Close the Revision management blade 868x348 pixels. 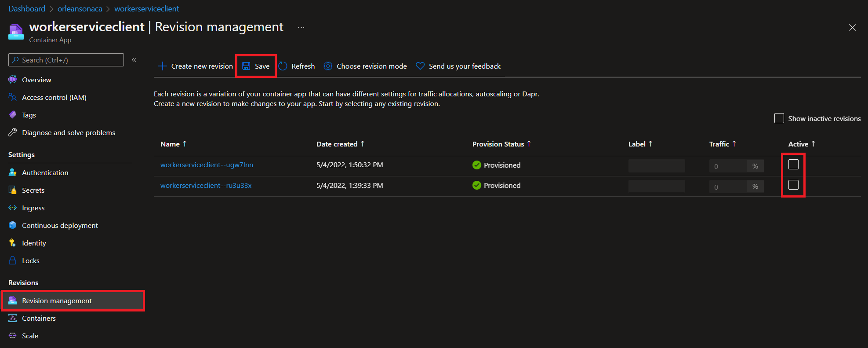[x=852, y=27]
